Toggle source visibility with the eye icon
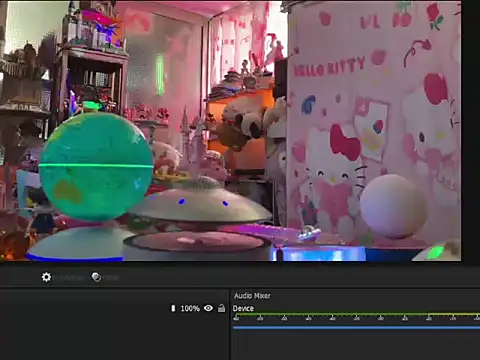The image size is (480, 360). click(208, 308)
